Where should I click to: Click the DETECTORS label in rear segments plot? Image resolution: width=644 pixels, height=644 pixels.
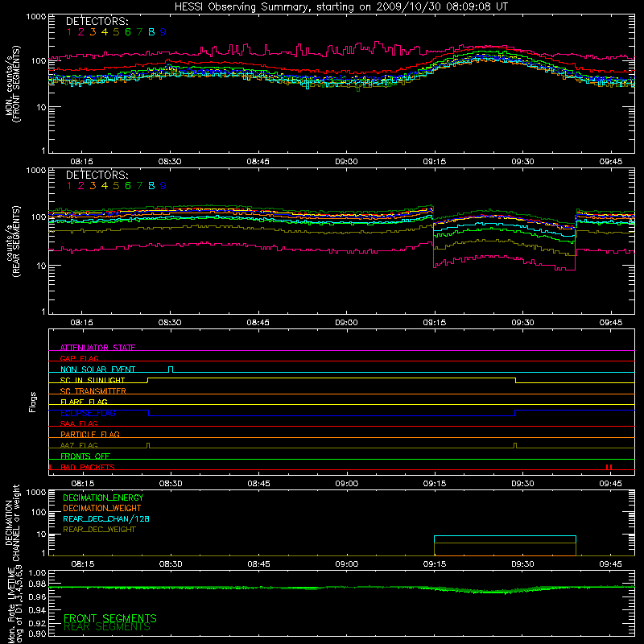click(x=97, y=175)
